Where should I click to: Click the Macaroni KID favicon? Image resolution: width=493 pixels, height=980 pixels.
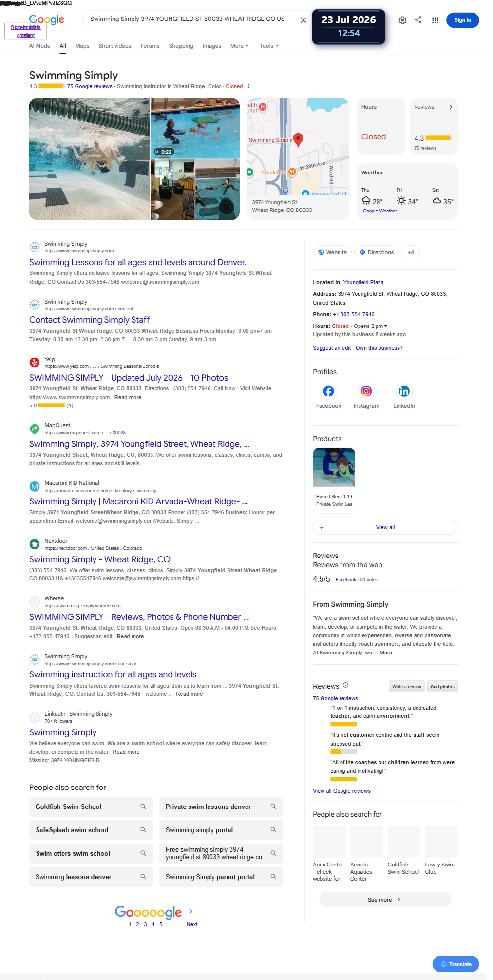[x=35, y=486]
